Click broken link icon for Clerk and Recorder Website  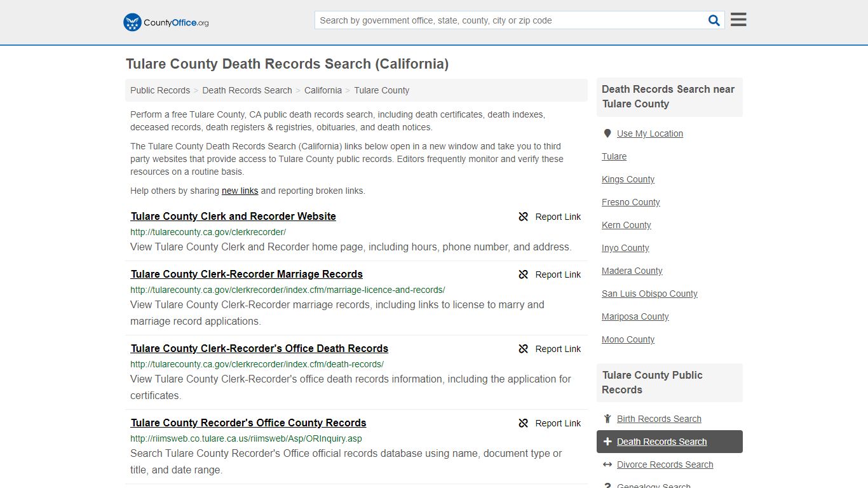[524, 217]
